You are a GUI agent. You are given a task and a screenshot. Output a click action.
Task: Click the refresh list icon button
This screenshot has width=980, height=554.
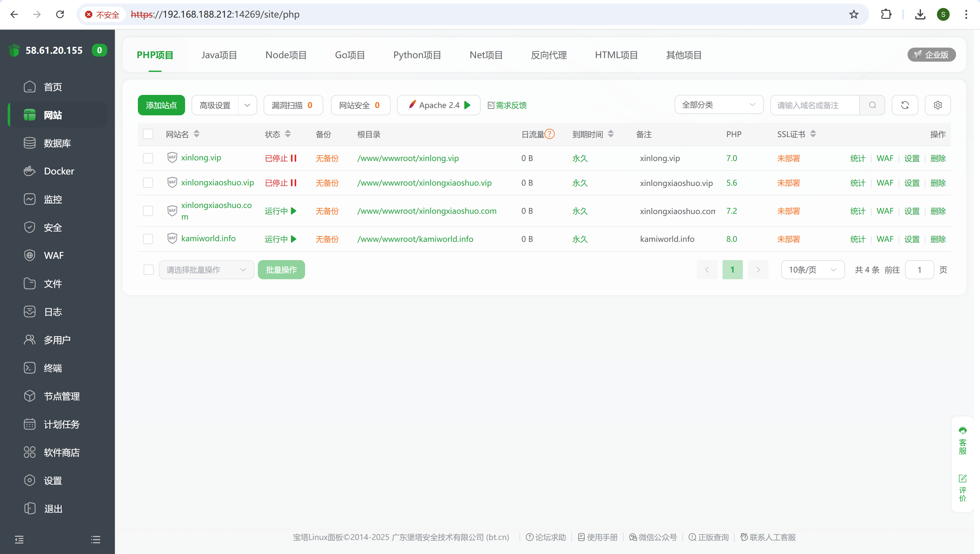coord(905,105)
